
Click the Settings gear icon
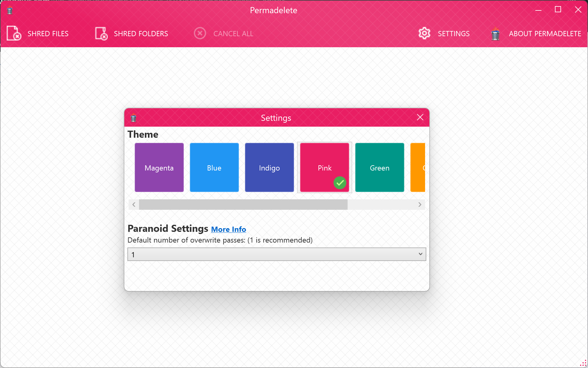click(x=424, y=33)
